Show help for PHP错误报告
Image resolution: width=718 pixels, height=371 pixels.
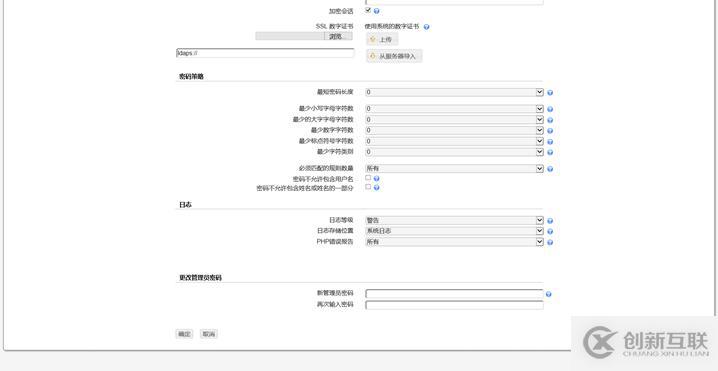tap(550, 242)
